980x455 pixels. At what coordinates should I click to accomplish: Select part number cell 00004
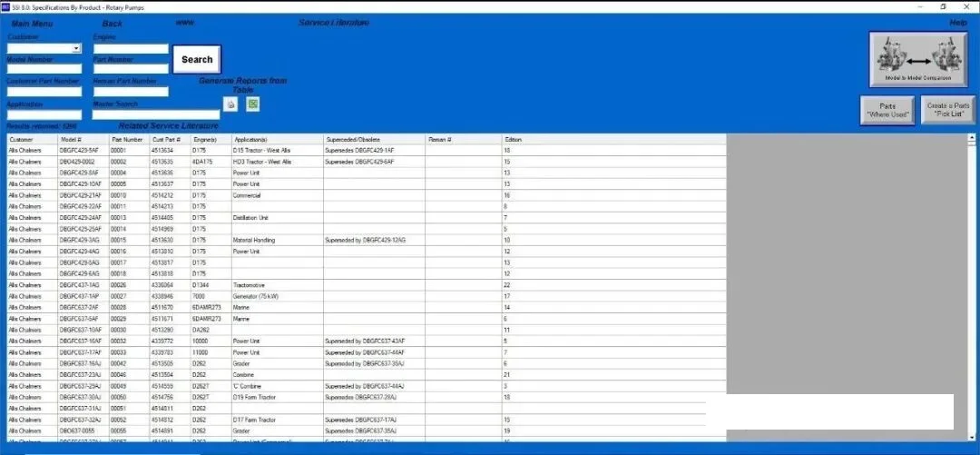[129, 173]
